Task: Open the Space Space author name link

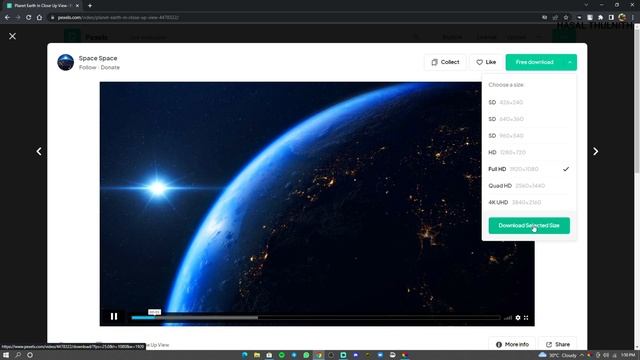Action: [98, 58]
